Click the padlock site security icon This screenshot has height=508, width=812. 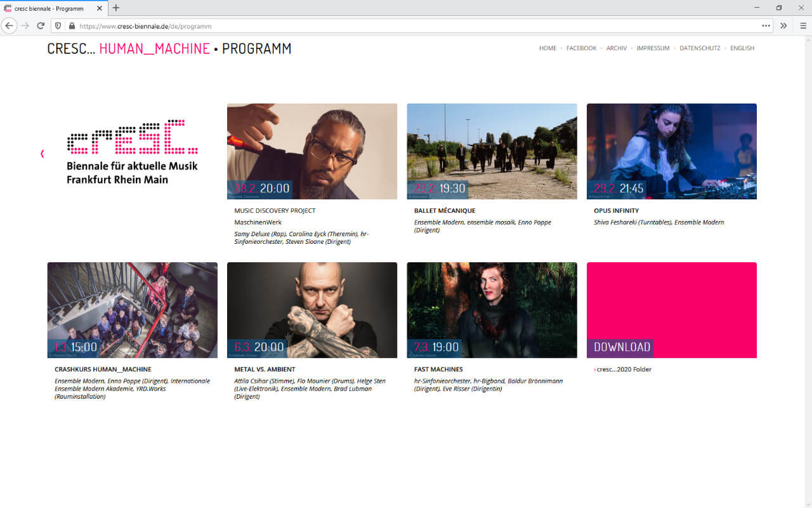pos(72,26)
